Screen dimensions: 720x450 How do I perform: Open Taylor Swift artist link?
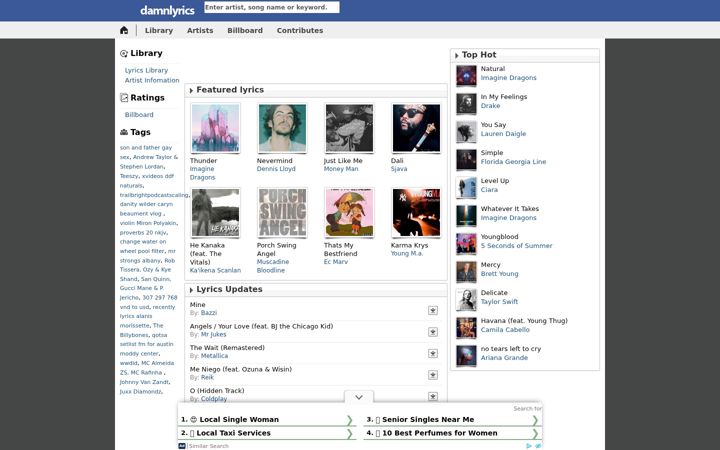point(499,302)
